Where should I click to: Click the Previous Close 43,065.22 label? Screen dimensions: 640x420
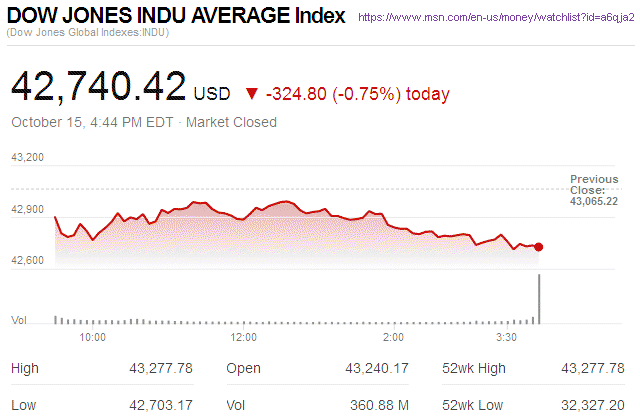594,190
